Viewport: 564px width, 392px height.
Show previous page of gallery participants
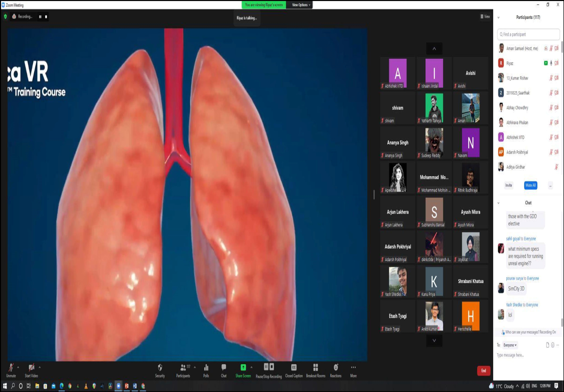tap(434, 49)
